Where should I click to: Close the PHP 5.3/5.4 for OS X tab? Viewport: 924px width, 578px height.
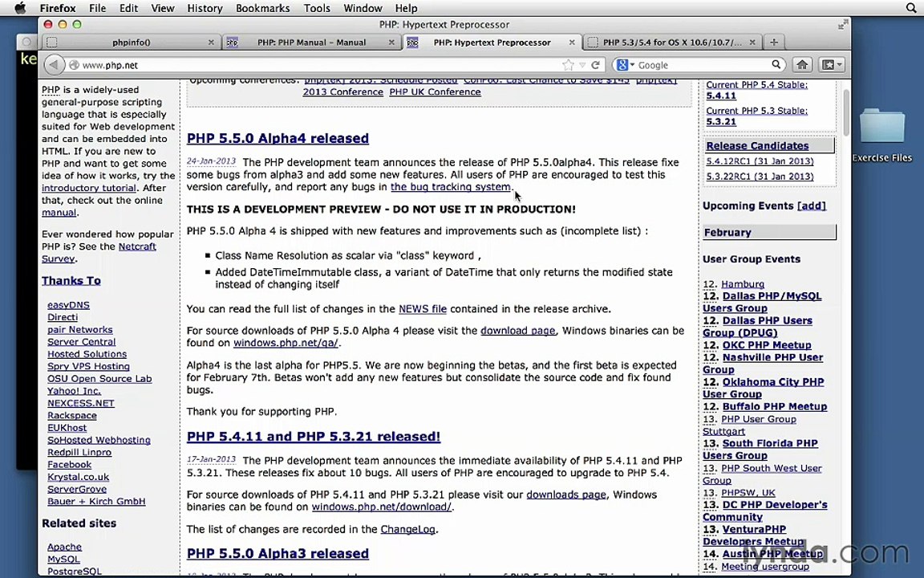[x=752, y=43]
